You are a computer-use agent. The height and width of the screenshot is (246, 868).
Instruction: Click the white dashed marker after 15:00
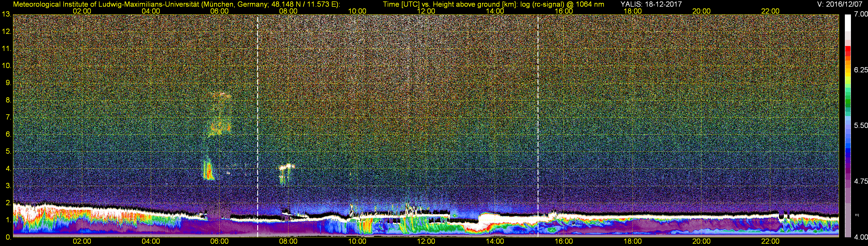538,126
